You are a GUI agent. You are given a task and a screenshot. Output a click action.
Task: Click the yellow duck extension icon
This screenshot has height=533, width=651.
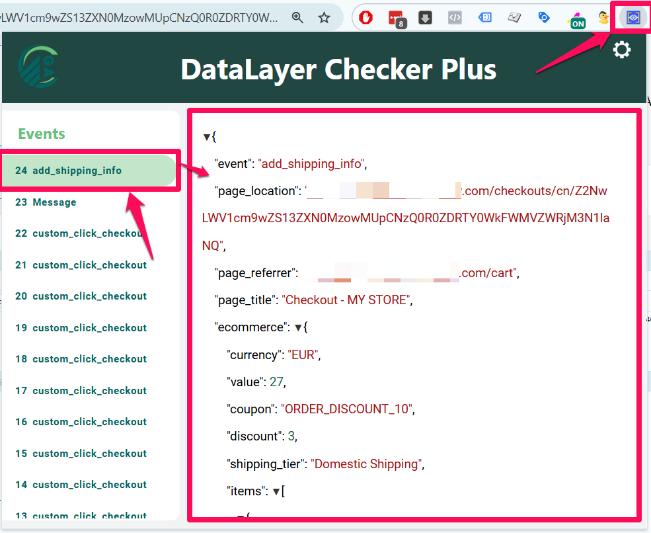click(603, 17)
